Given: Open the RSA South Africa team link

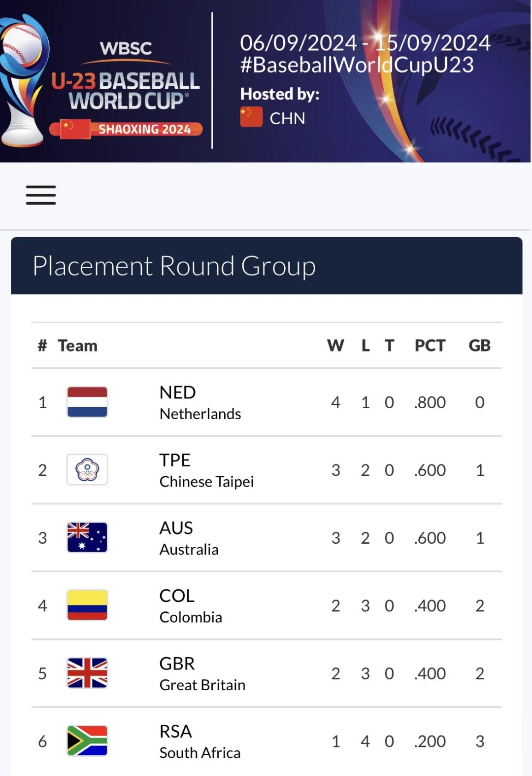Looking at the screenshot, I should point(199,741).
